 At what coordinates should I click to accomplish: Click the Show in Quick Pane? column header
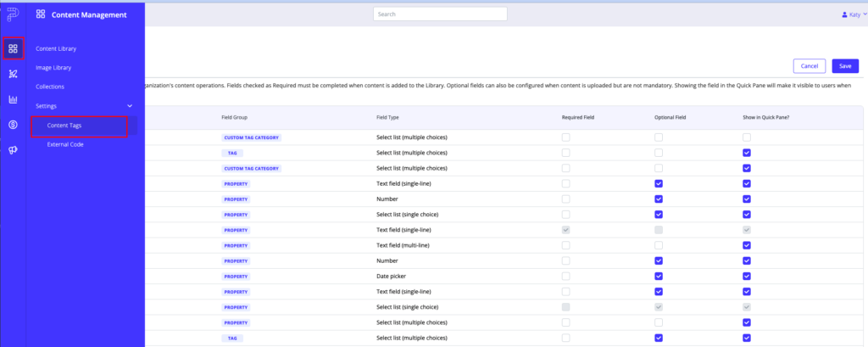point(766,118)
